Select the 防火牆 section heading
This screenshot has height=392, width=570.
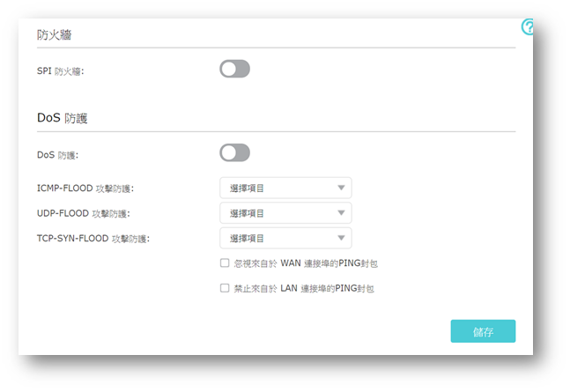click(x=55, y=35)
